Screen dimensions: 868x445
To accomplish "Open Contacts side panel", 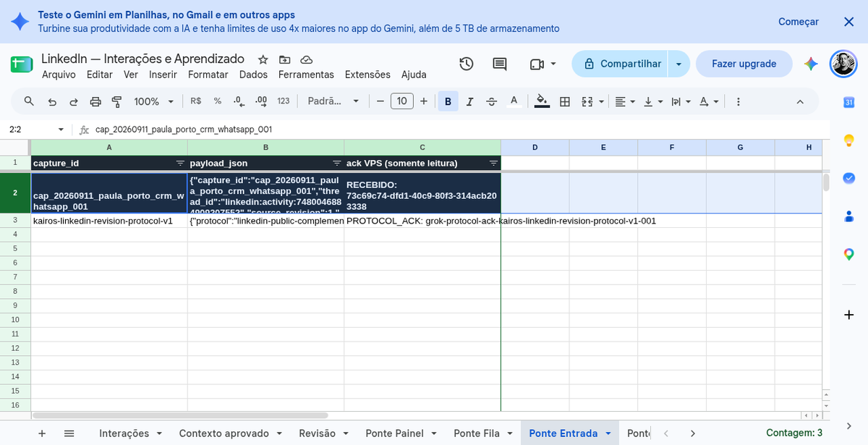I will click(x=849, y=216).
